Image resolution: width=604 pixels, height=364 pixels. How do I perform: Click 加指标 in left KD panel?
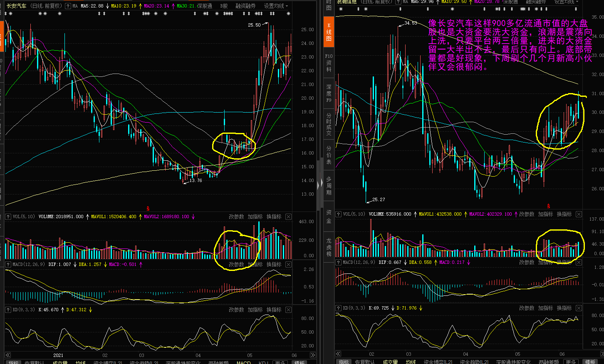pos(255,310)
